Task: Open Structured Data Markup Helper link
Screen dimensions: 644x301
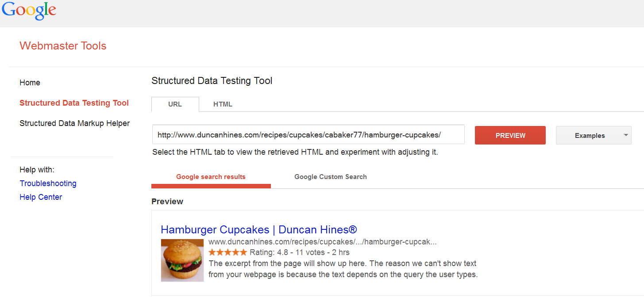Action: [75, 123]
